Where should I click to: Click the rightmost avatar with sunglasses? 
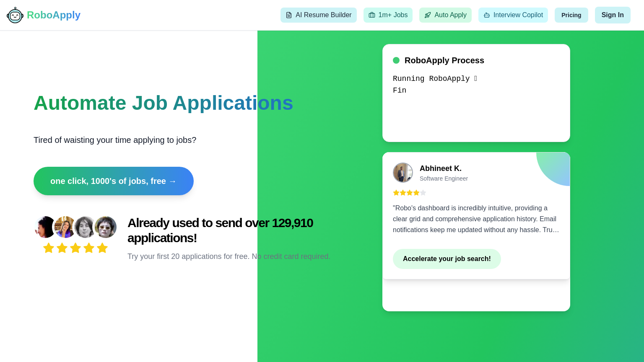(x=105, y=227)
